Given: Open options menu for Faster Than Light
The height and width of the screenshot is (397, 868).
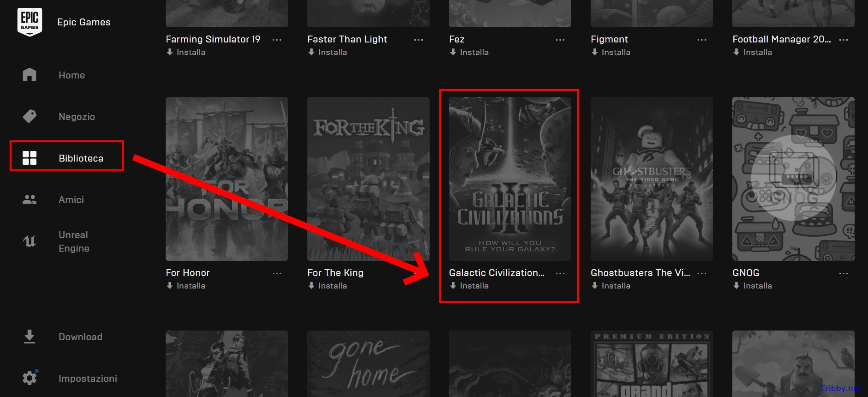Looking at the screenshot, I should point(419,40).
